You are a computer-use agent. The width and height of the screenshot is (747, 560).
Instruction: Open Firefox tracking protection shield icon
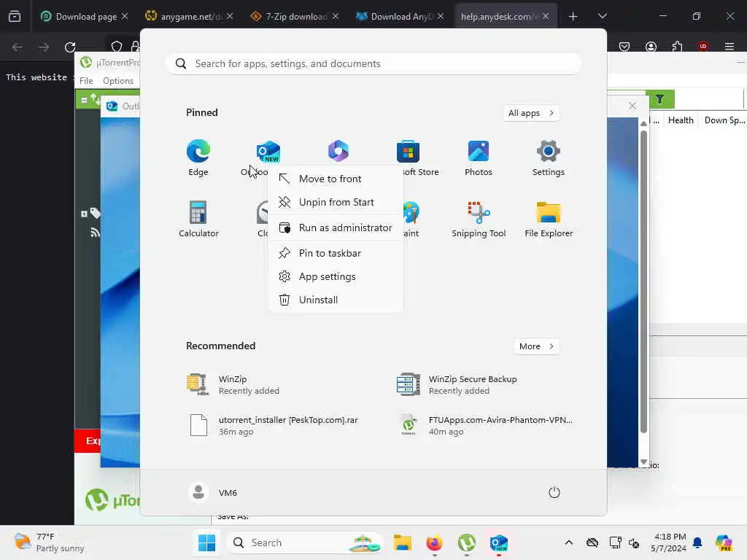(x=116, y=47)
